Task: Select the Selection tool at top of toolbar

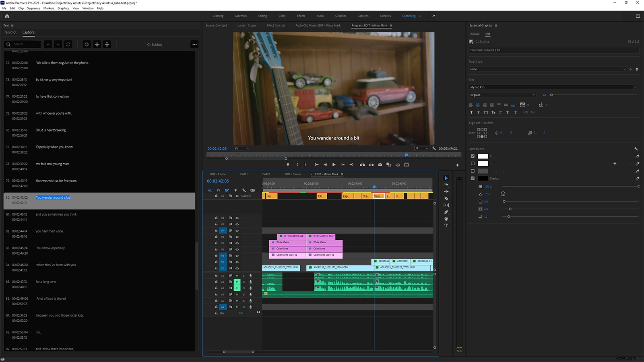Action: tap(446, 178)
